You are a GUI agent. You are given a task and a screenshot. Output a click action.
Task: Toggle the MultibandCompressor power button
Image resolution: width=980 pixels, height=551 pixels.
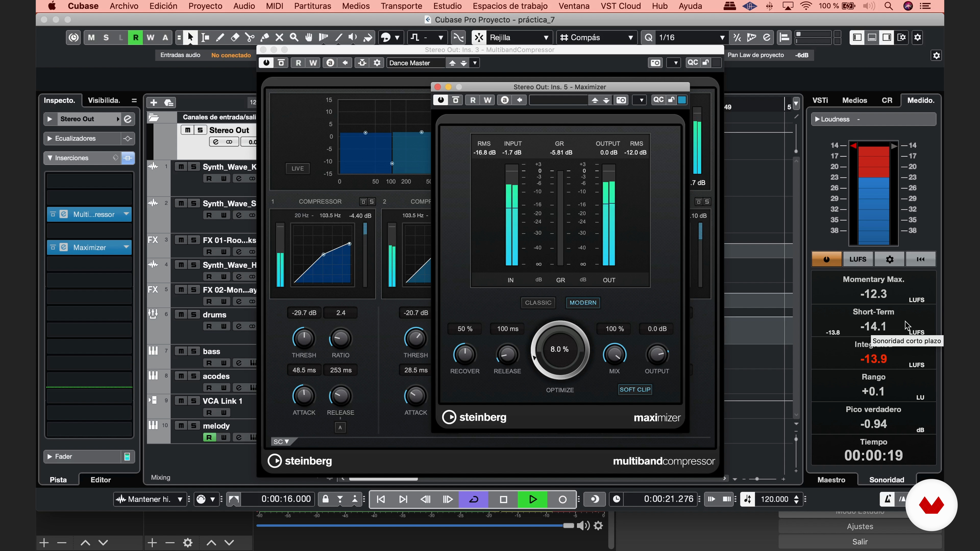(x=266, y=63)
